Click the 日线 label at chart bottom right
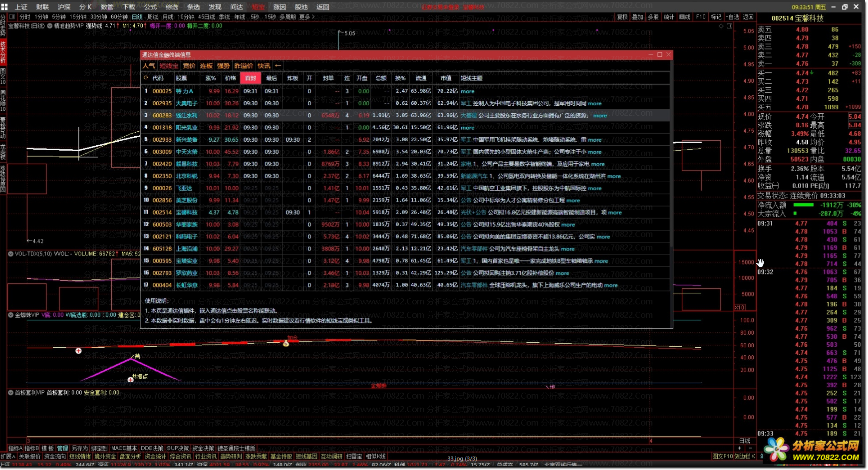Image resolution: width=868 pixels, height=470 pixels. tap(744, 441)
